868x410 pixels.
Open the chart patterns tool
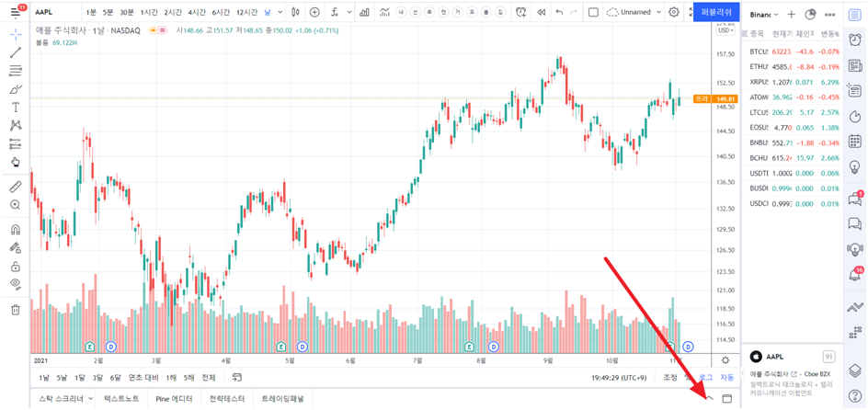click(x=16, y=126)
